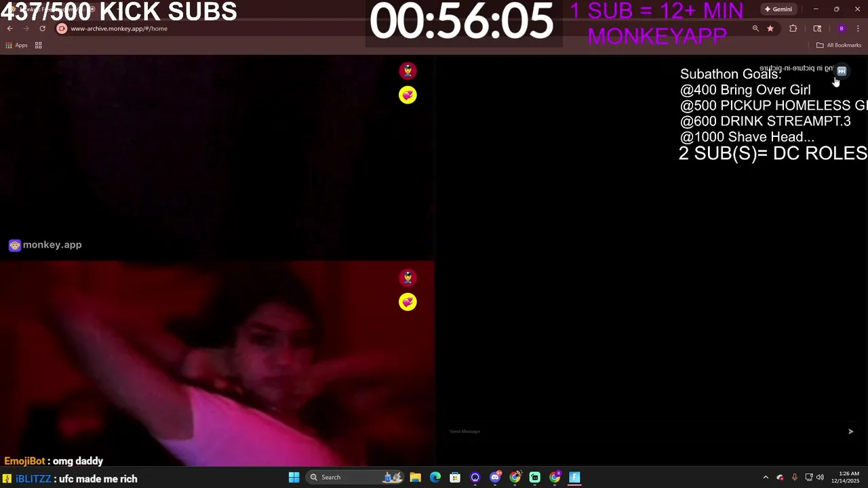Open File Explorer from the taskbar

coord(415,477)
